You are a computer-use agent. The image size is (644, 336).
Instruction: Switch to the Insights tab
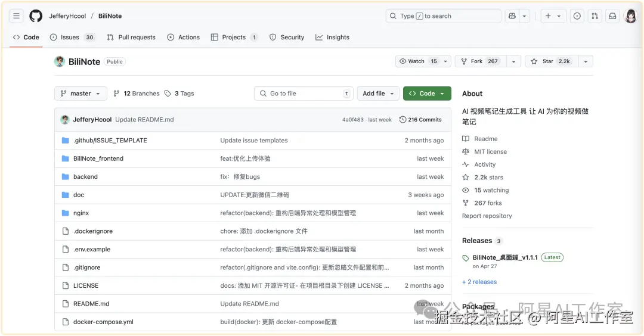(x=333, y=37)
